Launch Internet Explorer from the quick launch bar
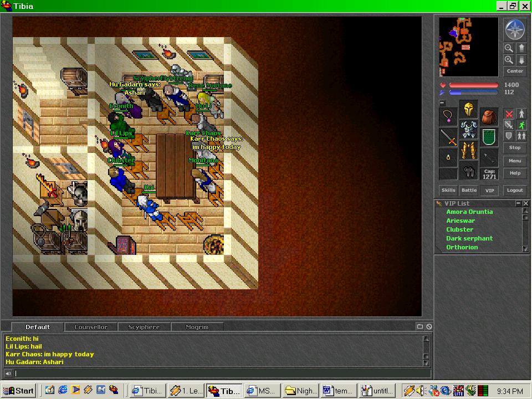 tap(63, 390)
